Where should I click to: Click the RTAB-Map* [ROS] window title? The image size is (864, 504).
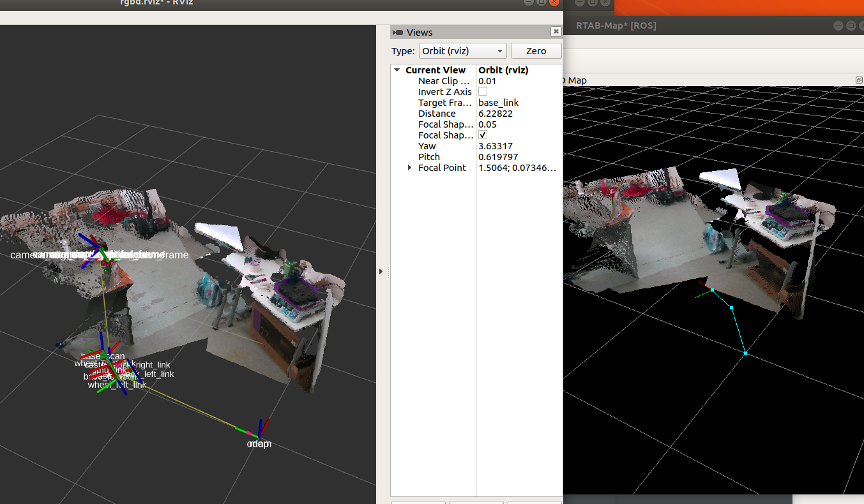(616, 26)
